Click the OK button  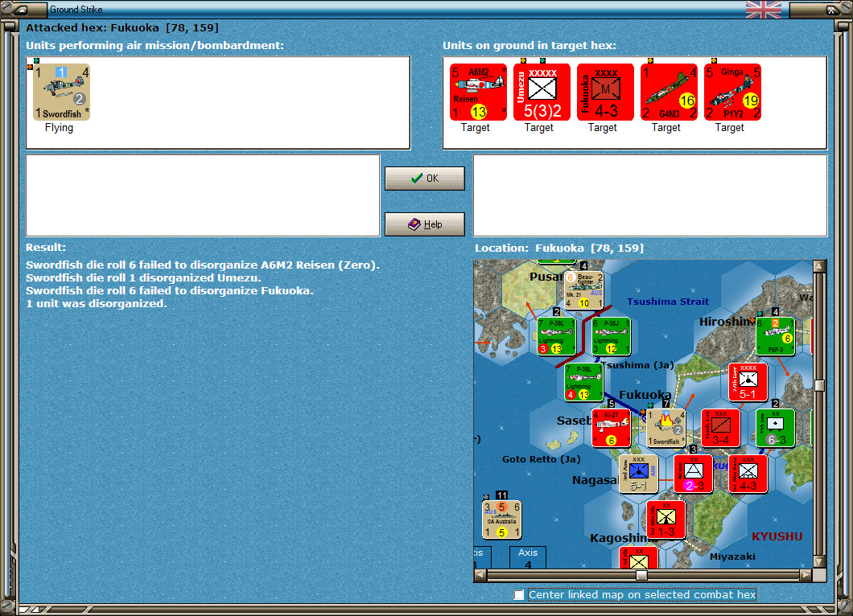(425, 179)
